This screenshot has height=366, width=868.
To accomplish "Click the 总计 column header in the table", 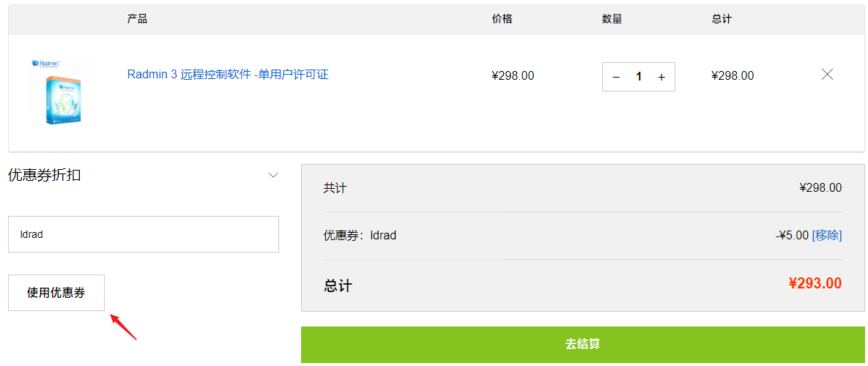I will point(722,19).
